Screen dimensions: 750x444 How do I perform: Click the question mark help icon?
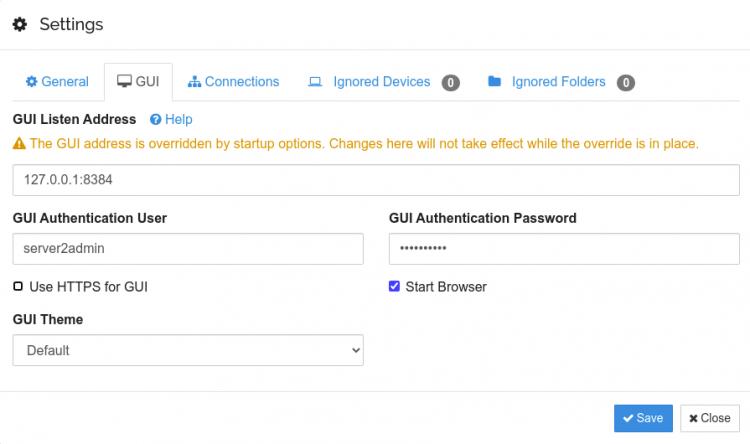pos(156,119)
